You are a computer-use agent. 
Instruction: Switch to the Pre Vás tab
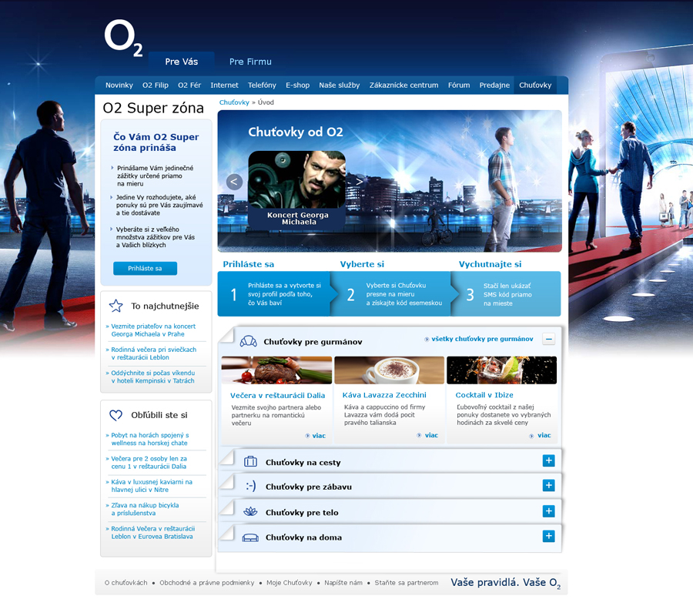[x=182, y=62]
